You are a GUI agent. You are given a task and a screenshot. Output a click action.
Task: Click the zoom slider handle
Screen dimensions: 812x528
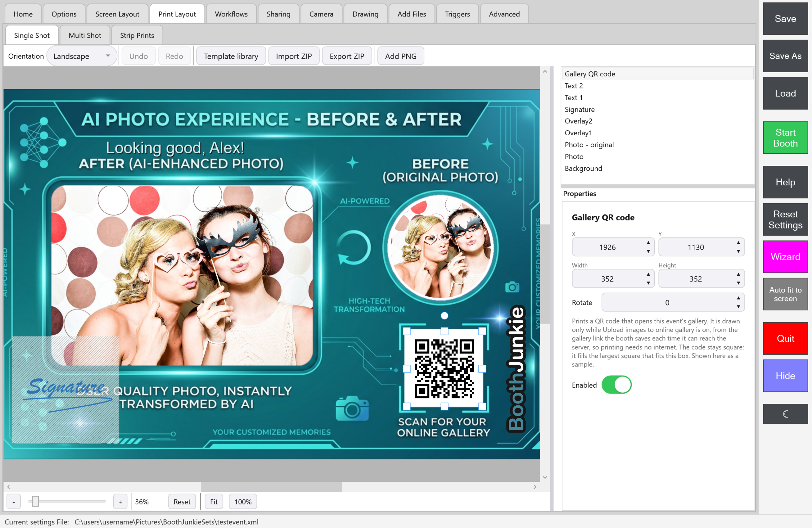pyautogui.click(x=35, y=501)
